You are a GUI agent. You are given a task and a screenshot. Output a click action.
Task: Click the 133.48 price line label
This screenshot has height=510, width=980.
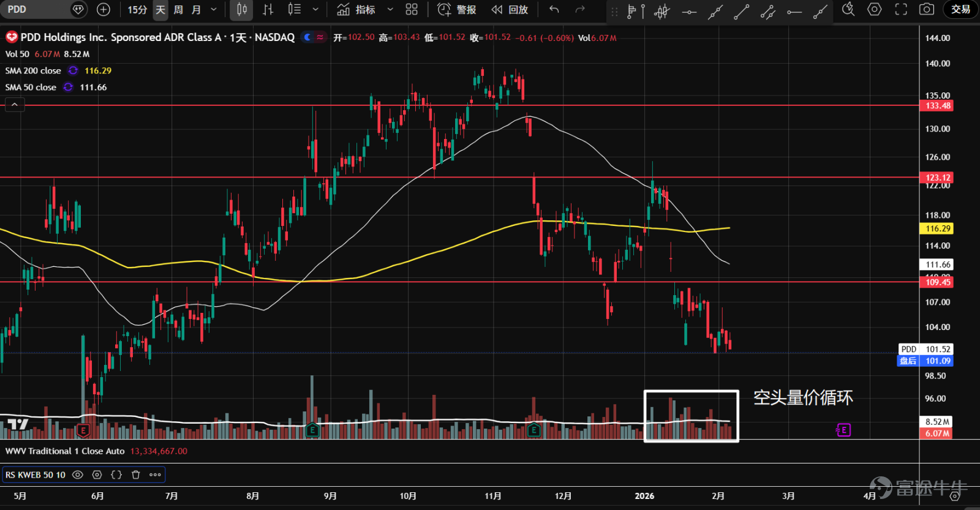937,106
